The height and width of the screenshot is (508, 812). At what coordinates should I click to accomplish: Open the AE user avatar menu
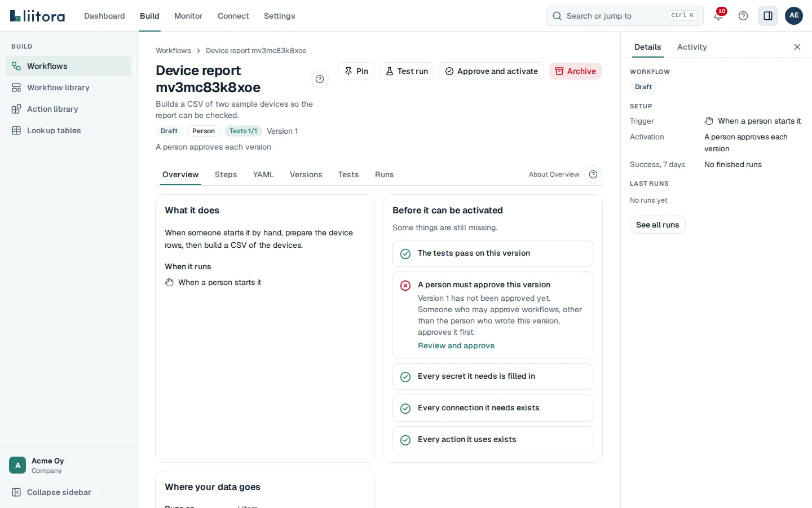coord(794,16)
